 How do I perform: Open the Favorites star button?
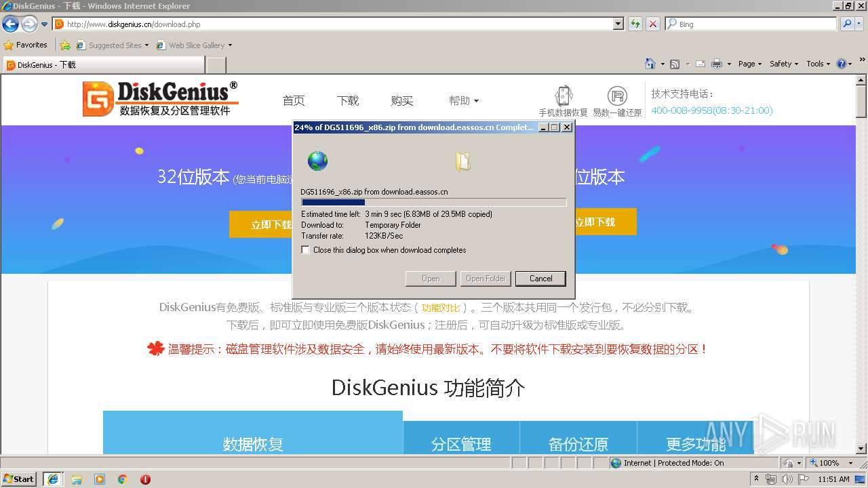coord(26,45)
